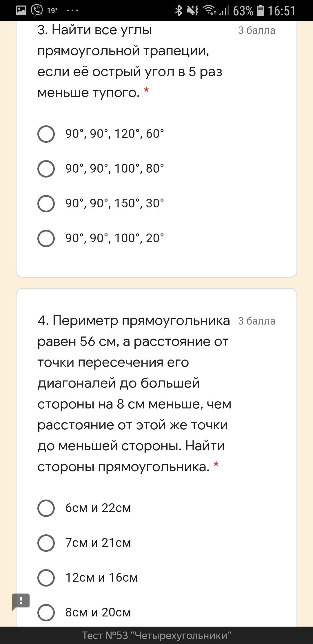Tap the Wi-Fi signal icon
Viewport: 313px width, 644px height.
point(209,10)
